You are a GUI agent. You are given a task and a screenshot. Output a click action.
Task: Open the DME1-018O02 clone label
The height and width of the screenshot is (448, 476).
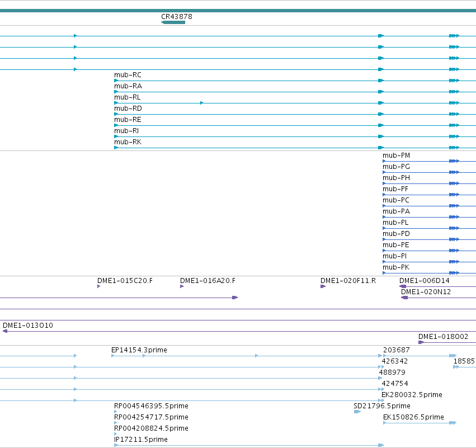point(443,337)
